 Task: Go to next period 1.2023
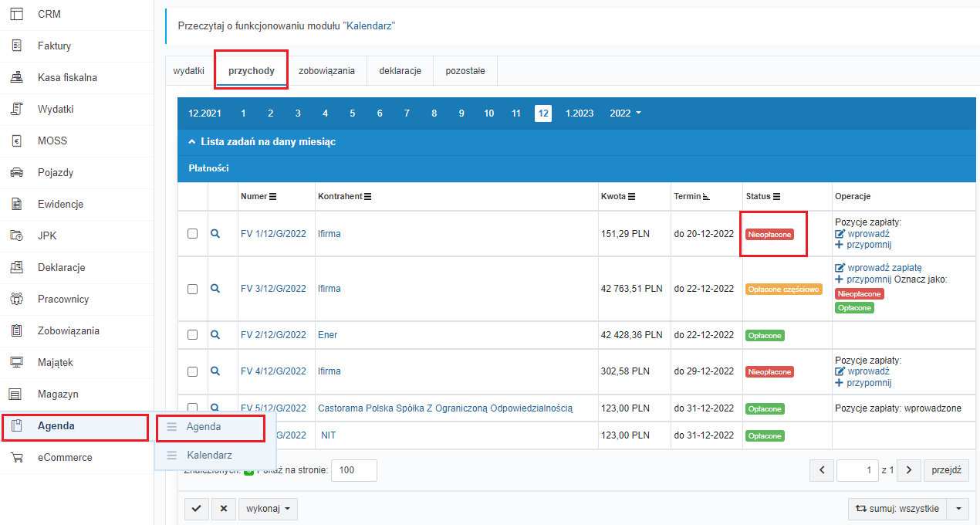tap(580, 113)
